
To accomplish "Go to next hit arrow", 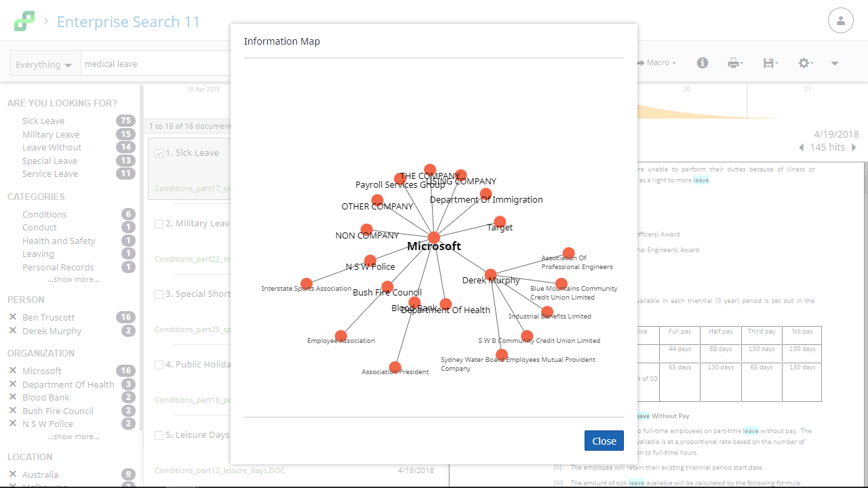I will (854, 148).
